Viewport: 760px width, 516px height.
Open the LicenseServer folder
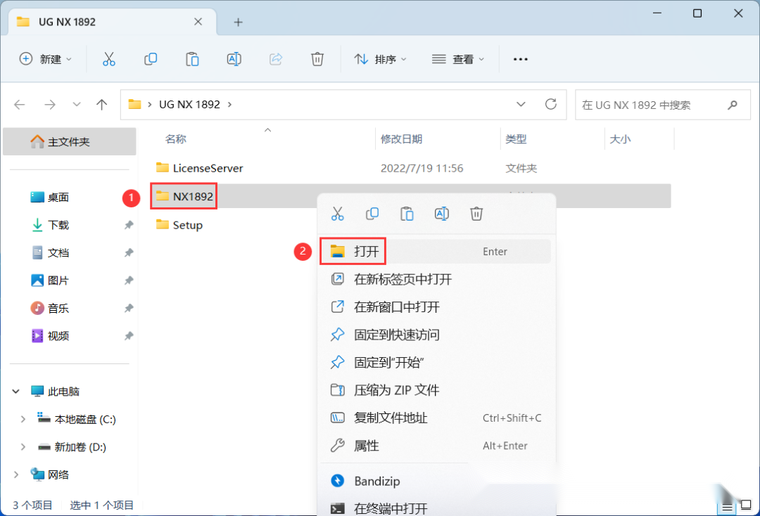coord(207,168)
